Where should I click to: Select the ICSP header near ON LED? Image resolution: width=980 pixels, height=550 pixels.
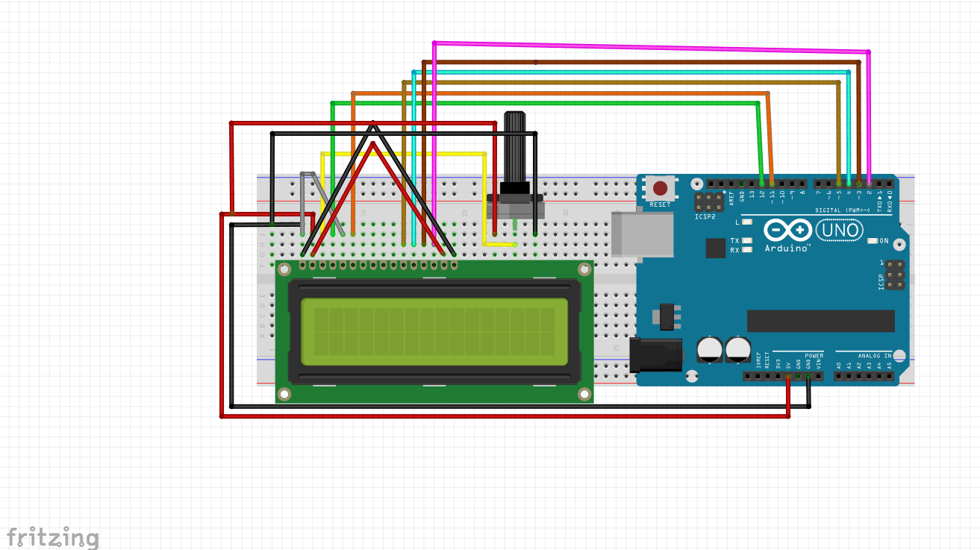pos(893,275)
